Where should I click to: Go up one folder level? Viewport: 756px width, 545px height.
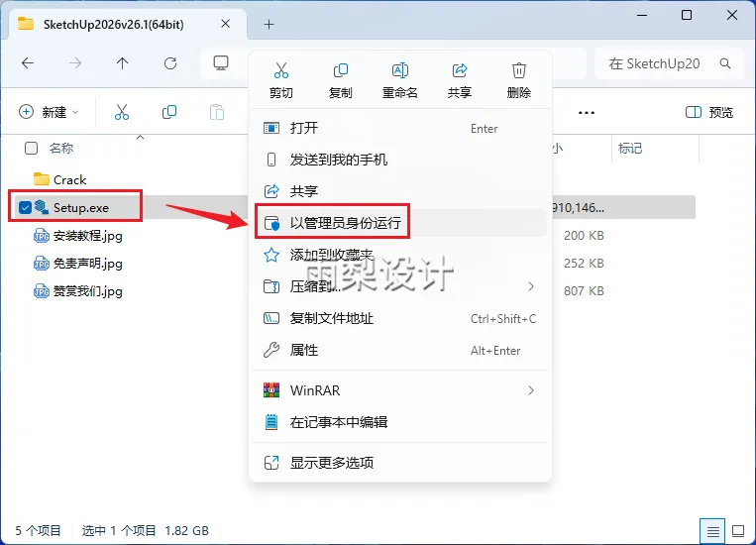(x=123, y=63)
